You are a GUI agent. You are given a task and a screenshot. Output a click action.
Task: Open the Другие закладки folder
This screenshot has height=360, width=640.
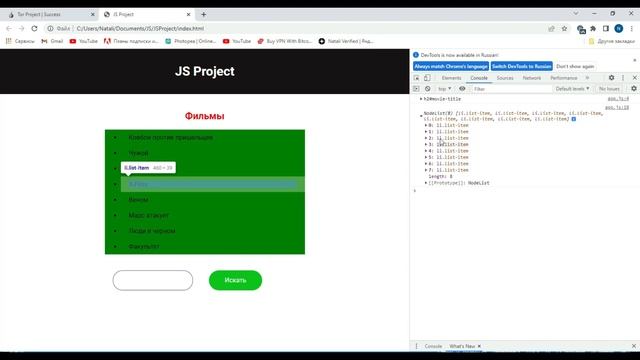(x=611, y=41)
